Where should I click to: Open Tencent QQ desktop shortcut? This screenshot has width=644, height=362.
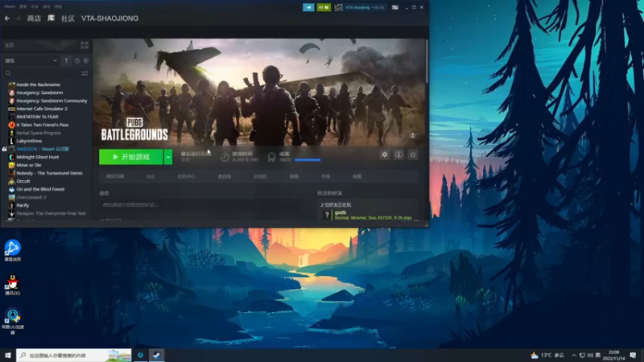coord(13,285)
